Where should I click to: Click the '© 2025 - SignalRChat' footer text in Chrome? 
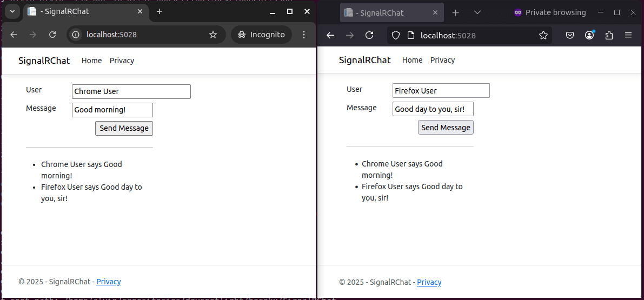point(54,282)
